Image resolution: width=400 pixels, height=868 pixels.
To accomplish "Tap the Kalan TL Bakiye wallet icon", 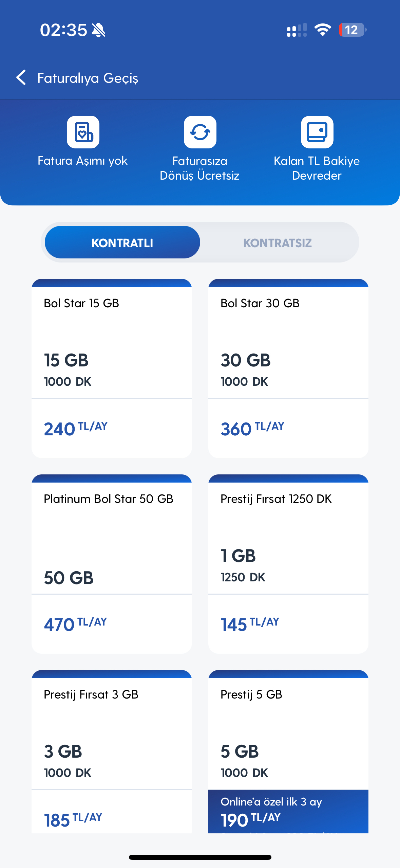I will [x=317, y=132].
